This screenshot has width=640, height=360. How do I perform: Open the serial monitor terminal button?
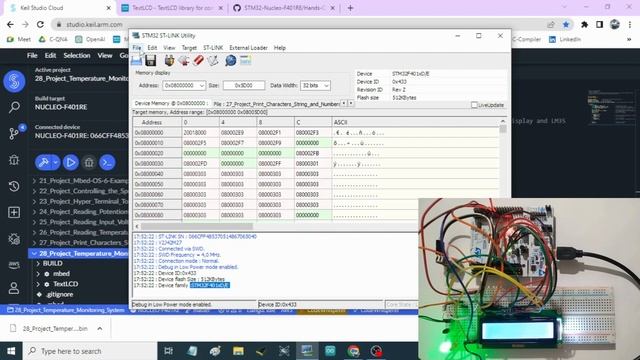tap(107, 162)
